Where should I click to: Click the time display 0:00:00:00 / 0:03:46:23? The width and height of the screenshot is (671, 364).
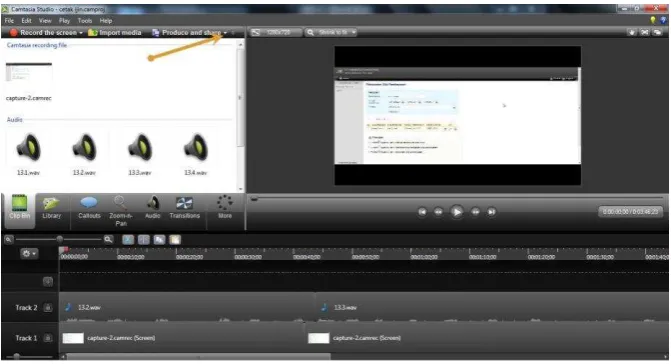point(630,212)
